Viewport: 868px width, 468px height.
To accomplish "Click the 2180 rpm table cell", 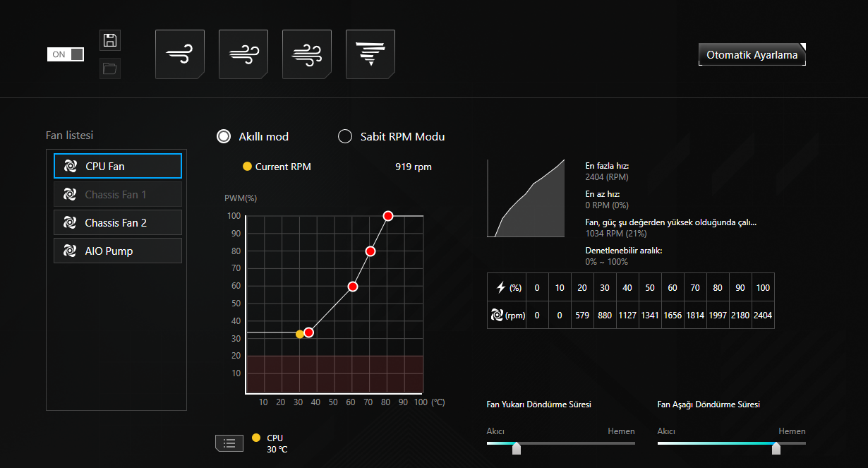I will point(740,316).
